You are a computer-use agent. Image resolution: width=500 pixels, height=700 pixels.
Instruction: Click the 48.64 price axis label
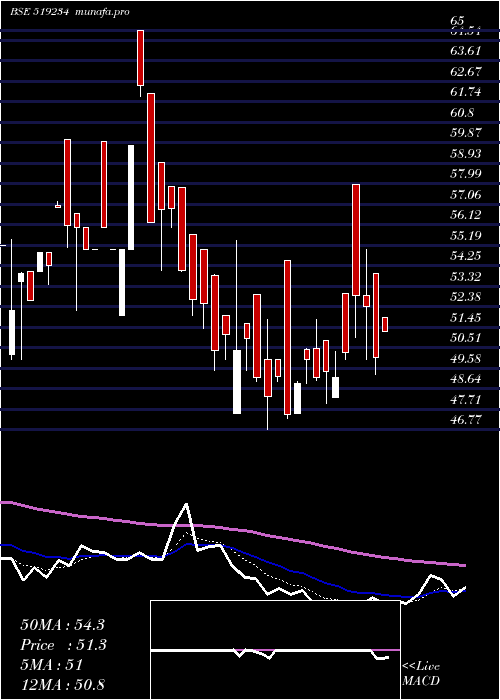pos(466,379)
